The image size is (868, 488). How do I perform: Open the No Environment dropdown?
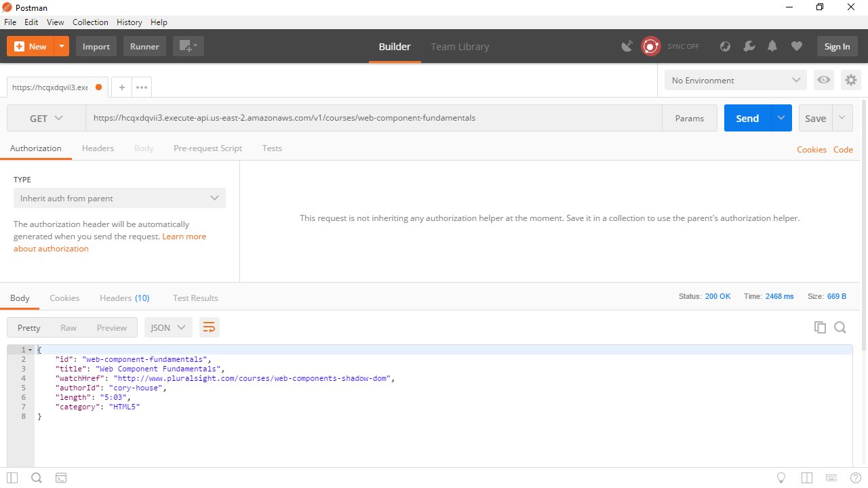tap(736, 80)
